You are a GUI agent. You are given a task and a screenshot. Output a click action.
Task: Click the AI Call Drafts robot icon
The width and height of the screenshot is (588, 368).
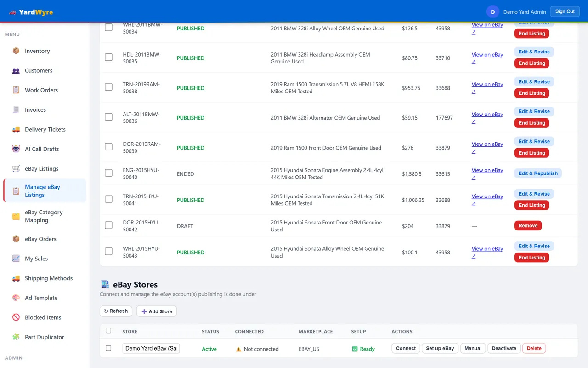(x=16, y=149)
